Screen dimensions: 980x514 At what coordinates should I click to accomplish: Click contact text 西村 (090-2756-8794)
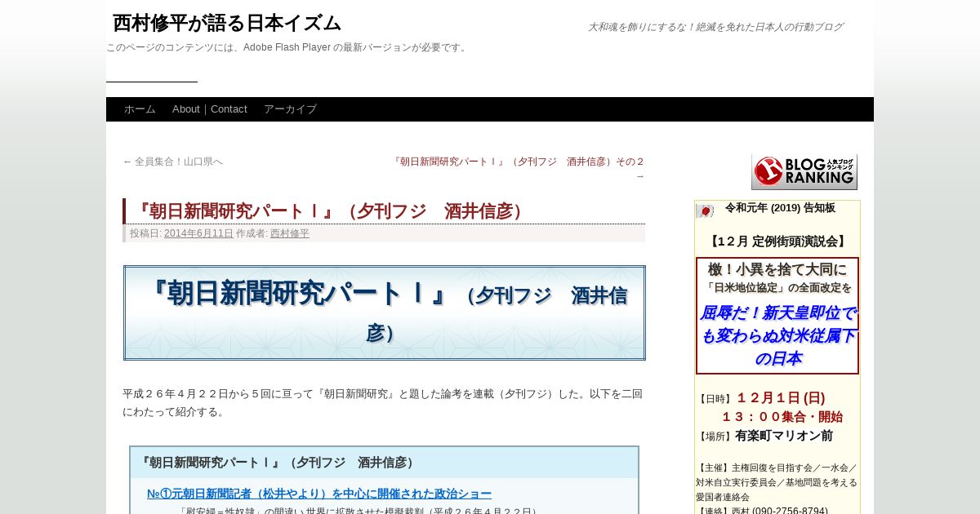pos(779,512)
